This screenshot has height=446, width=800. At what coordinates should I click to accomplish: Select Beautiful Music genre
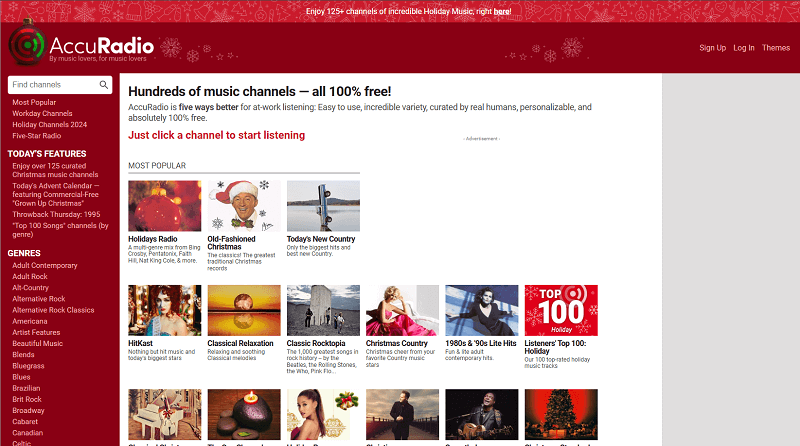tap(38, 343)
